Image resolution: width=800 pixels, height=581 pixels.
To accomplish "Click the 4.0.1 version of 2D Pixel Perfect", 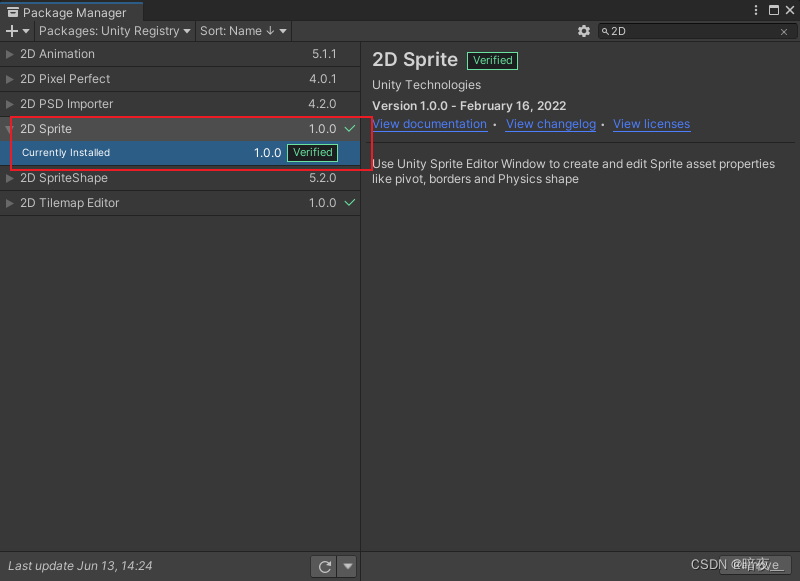I will tap(322, 79).
